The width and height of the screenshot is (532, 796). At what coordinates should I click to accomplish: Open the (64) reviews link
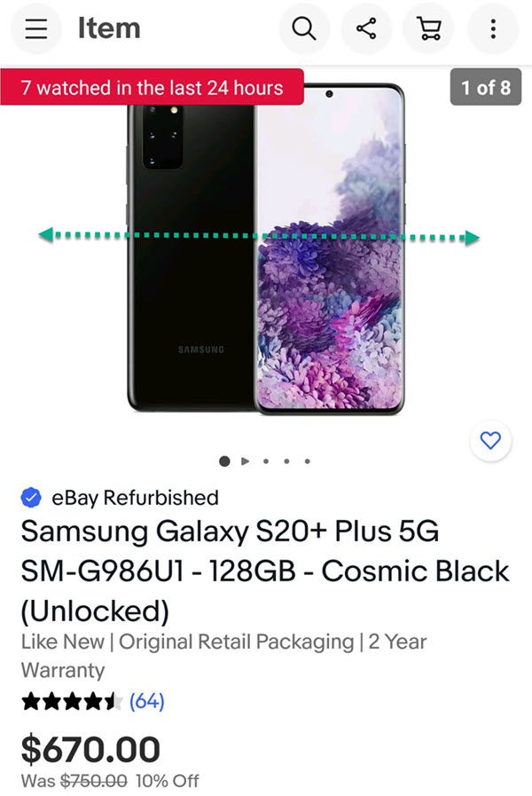(x=147, y=701)
